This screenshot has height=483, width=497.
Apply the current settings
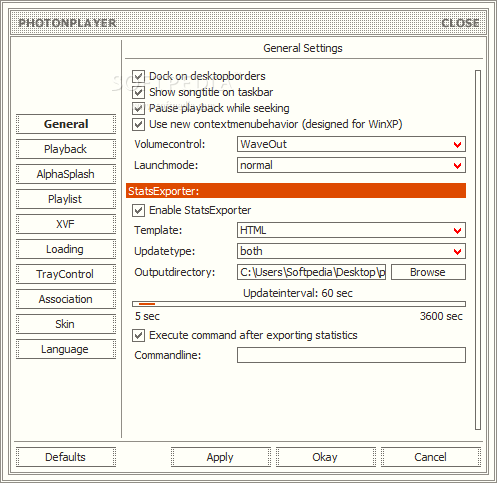[221, 457]
